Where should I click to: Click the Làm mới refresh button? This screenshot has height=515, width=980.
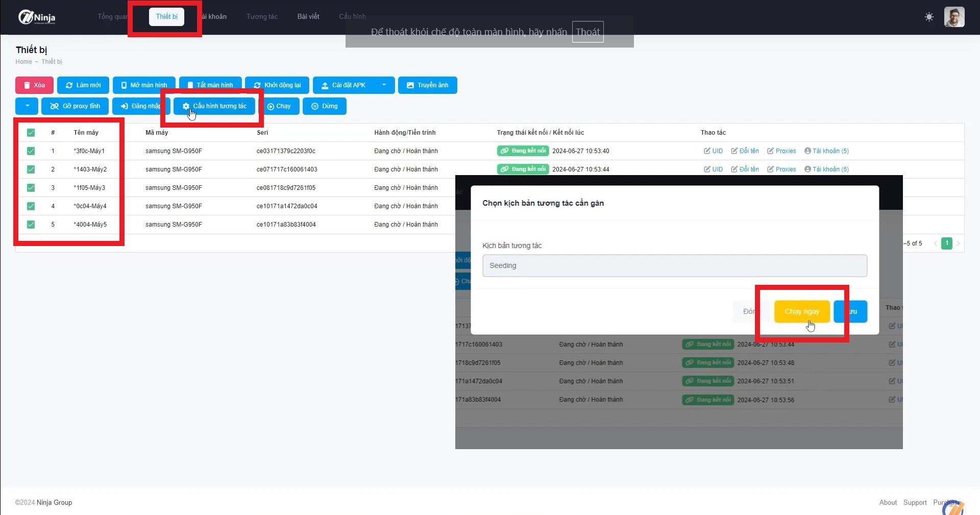[x=83, y=85]
